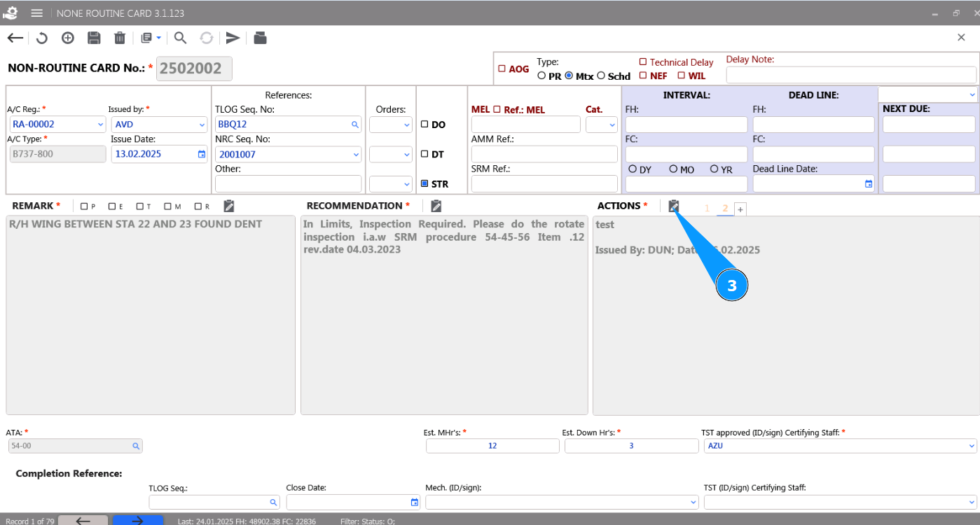Click the search magnifier icon in toolbar
This screenshot has width=980, height=525.
click(x=180, y=38)
